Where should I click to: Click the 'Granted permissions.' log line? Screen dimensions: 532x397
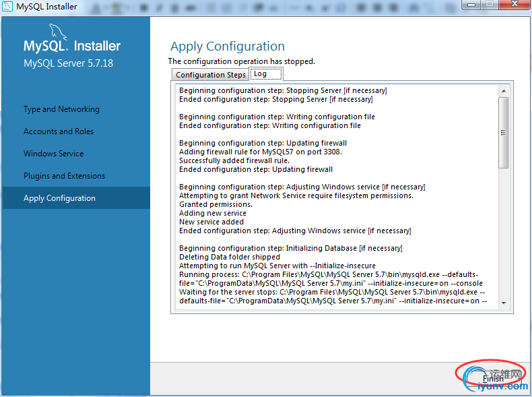click(x=215, y=204)
